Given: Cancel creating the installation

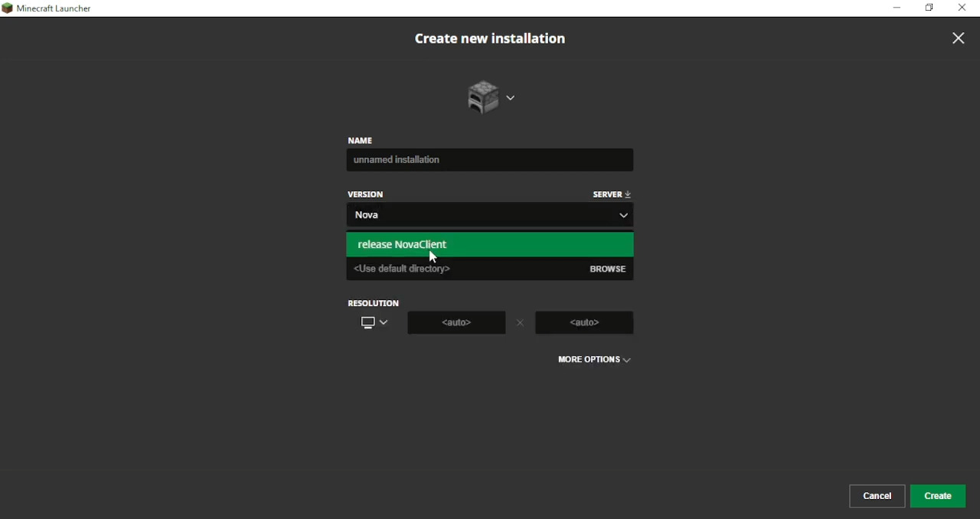Looking at the screenshot, I should pos(877,496).
